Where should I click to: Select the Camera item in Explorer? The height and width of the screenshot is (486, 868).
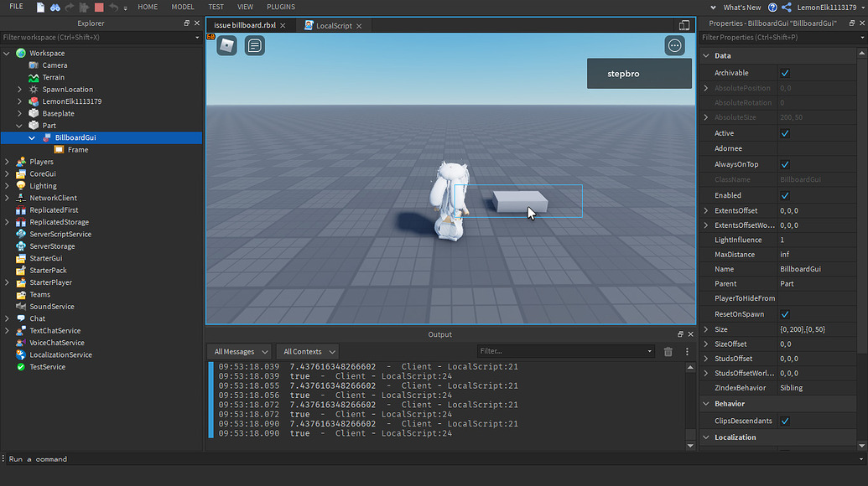pyautogui.click(x=55, y=65)
